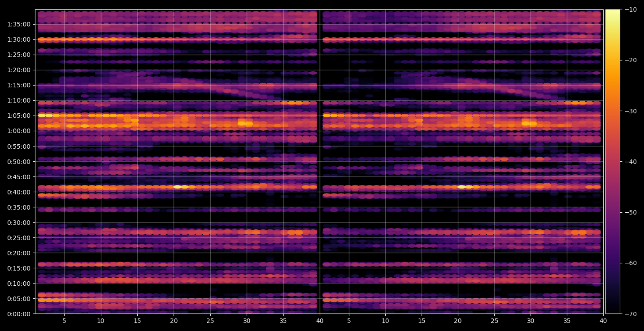This screenshot has height=331, width=644.
Task: Click the colorbar tick label −10
Action: pos(631,9)
